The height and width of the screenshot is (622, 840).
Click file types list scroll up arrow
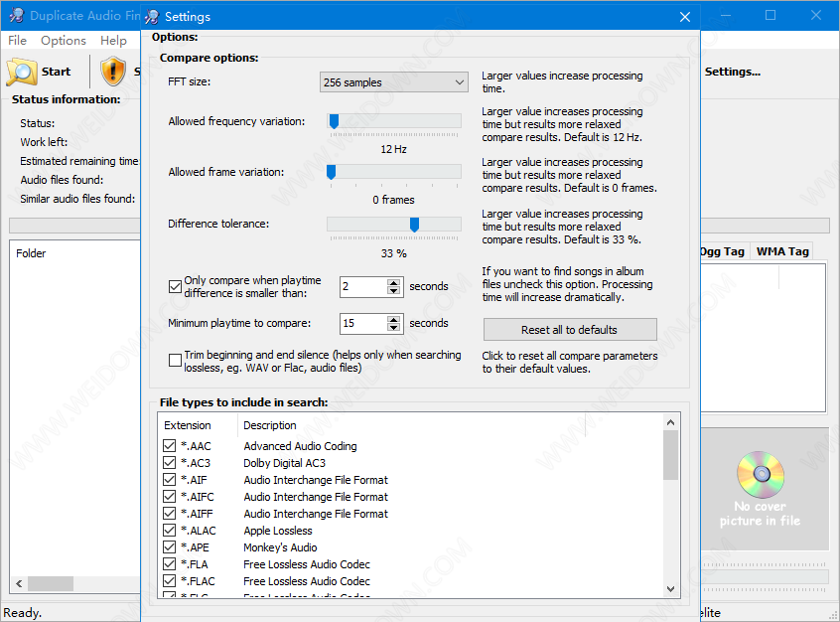pos(671,422)
